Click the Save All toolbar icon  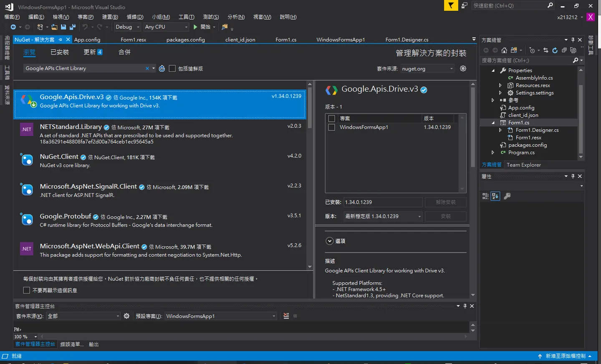coord(72,27)
